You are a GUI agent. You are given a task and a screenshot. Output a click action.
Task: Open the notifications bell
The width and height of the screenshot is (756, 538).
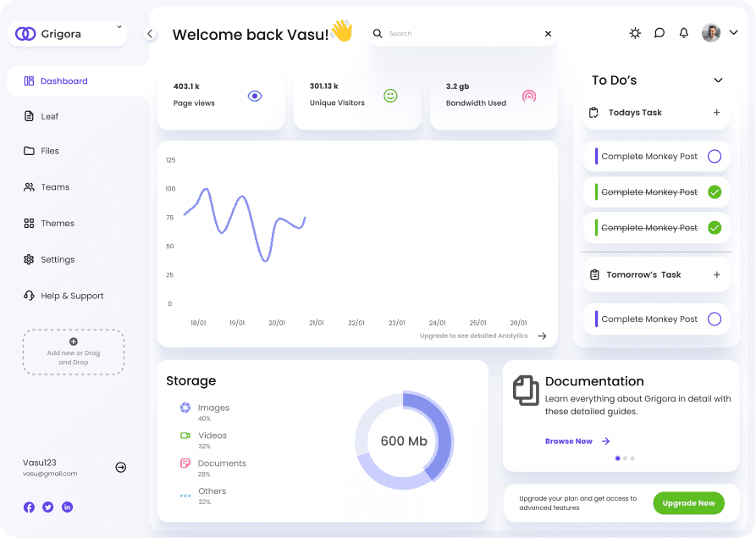click(684, 33)
